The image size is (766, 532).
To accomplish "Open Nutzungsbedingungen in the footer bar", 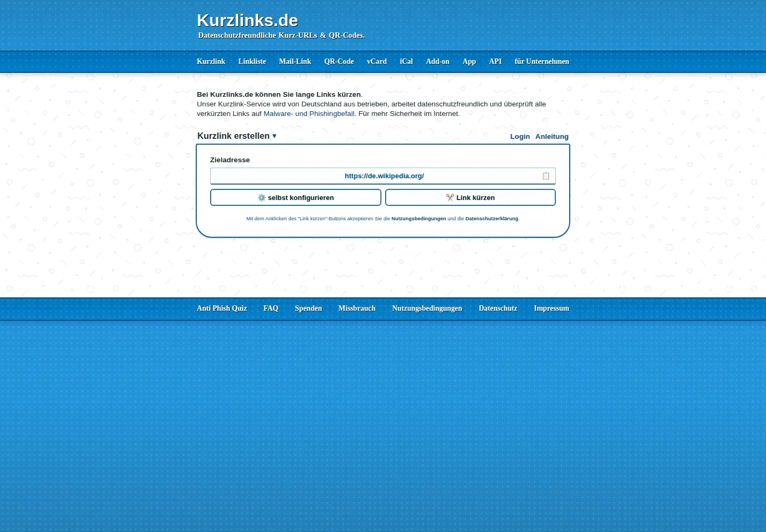I will click(427, 309).
